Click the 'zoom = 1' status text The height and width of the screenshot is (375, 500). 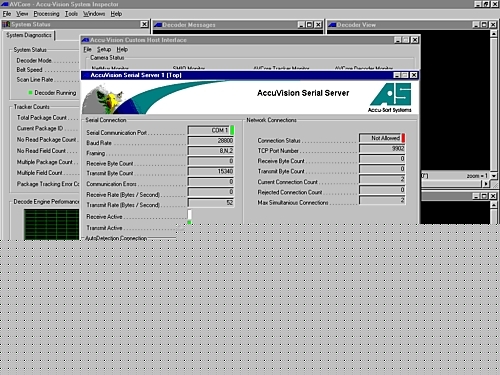[x=477, y=175]
